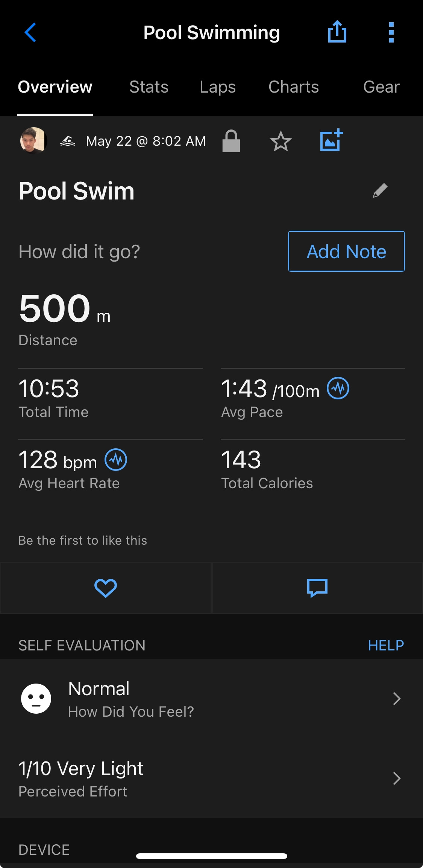
Task: Tap the HELP link for self evaluation
Action: coord(386,646)
